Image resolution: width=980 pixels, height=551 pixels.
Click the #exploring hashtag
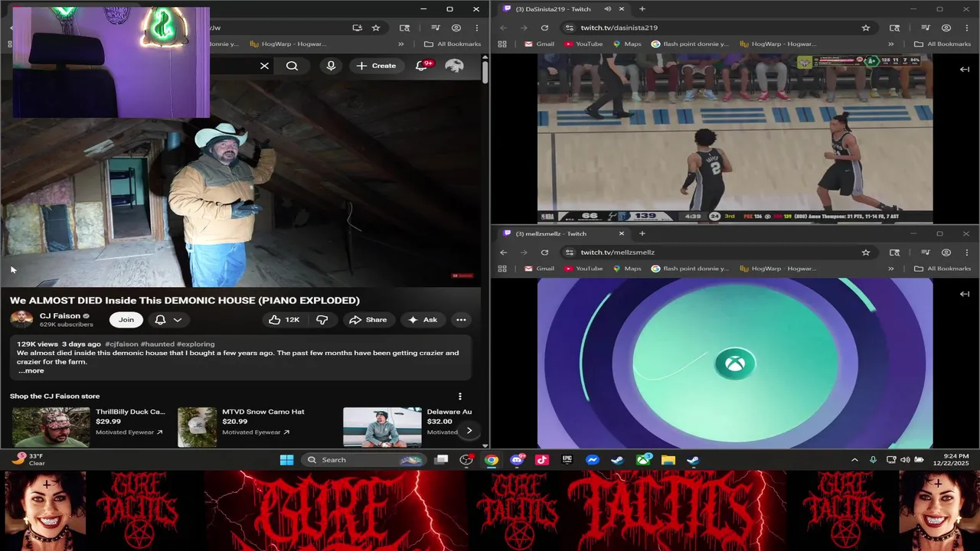(x=196, y=344)
